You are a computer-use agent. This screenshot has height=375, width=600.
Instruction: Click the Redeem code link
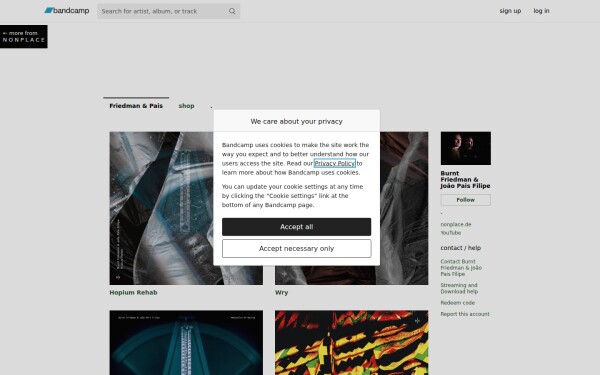pos(457,303)
